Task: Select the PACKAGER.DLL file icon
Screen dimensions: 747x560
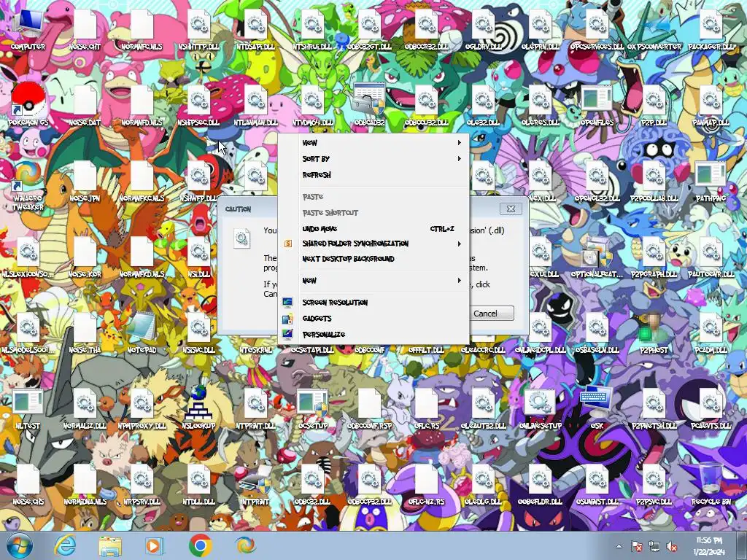Action: [x=711, y=29]
